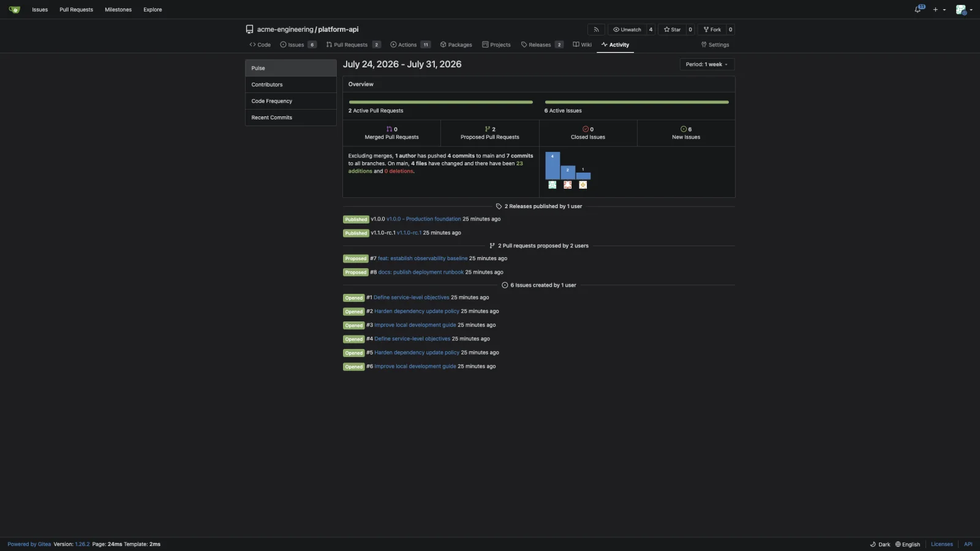Open Pull Requests in the top navigation bar
The height and width of the screenshot is (551, 980).
click(x=76, y=10)
